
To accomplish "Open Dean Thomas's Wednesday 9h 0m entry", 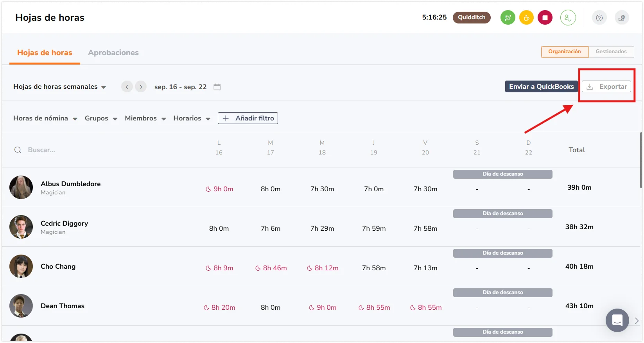I will pos(323,307).
